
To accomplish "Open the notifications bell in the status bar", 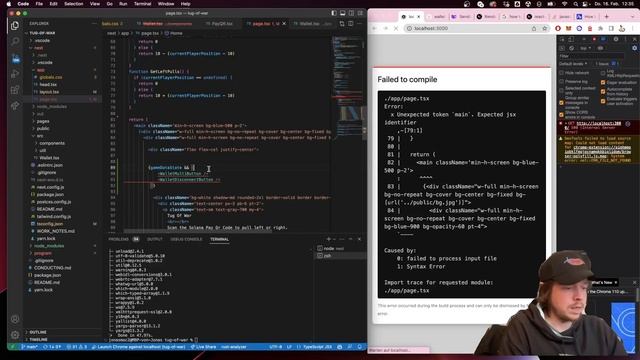I will tap(360, 347).
